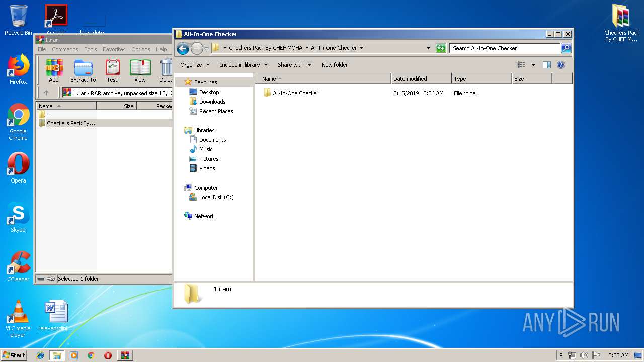Viewport: 644px width, 362px height.
Task: Sort by Name column in Explorer
Action: [323, 79]
